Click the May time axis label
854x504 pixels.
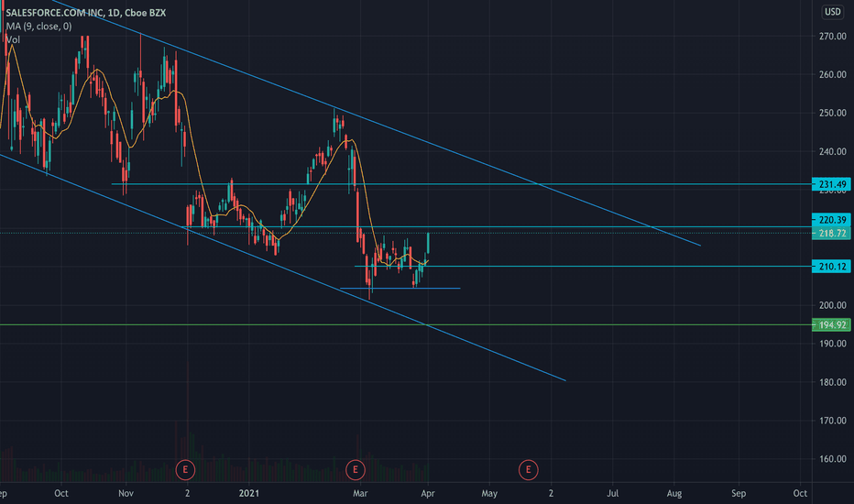click(x=489, y=493)
